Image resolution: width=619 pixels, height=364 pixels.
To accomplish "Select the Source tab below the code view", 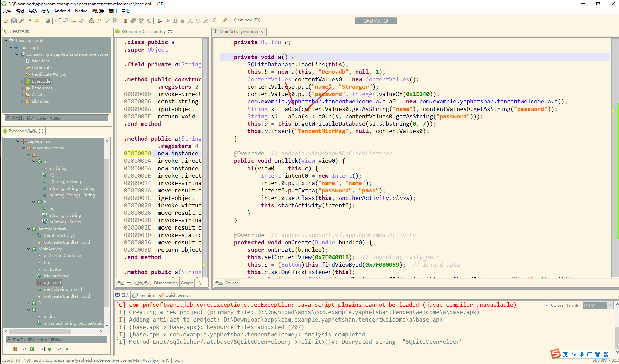I will coord(232,283).
